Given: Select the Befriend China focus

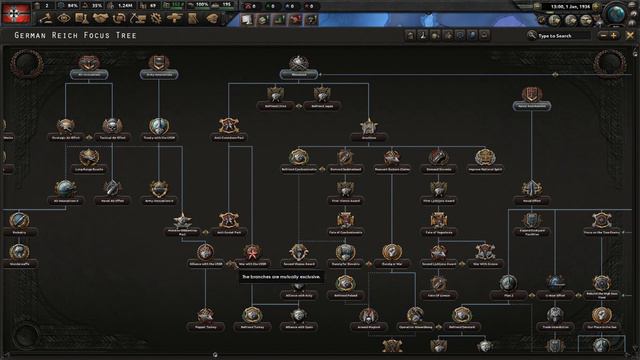Looking at the screenshot, I should tap(276, 99).
